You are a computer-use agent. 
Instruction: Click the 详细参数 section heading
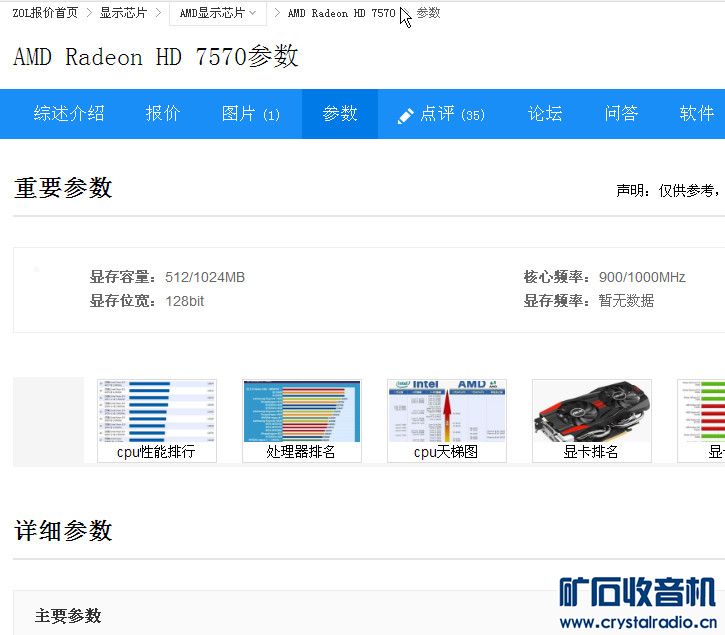click(63, 530)
